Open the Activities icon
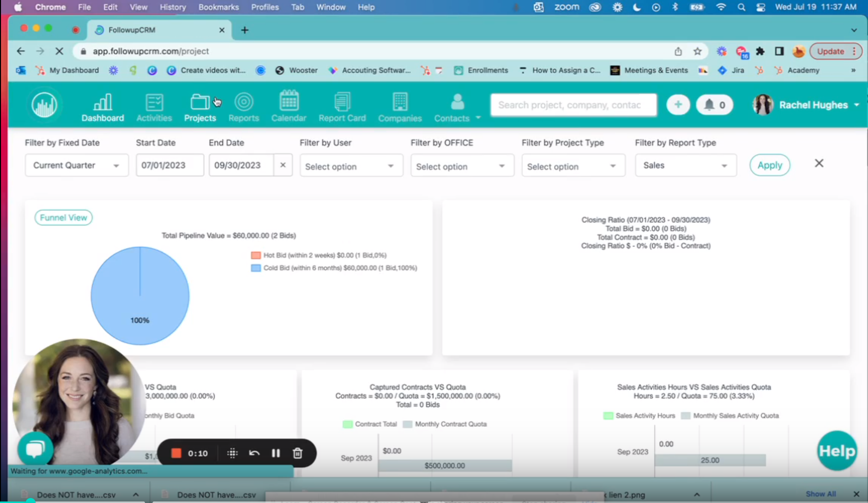Viewport: 868px width, 503px height. click(154, 106)
